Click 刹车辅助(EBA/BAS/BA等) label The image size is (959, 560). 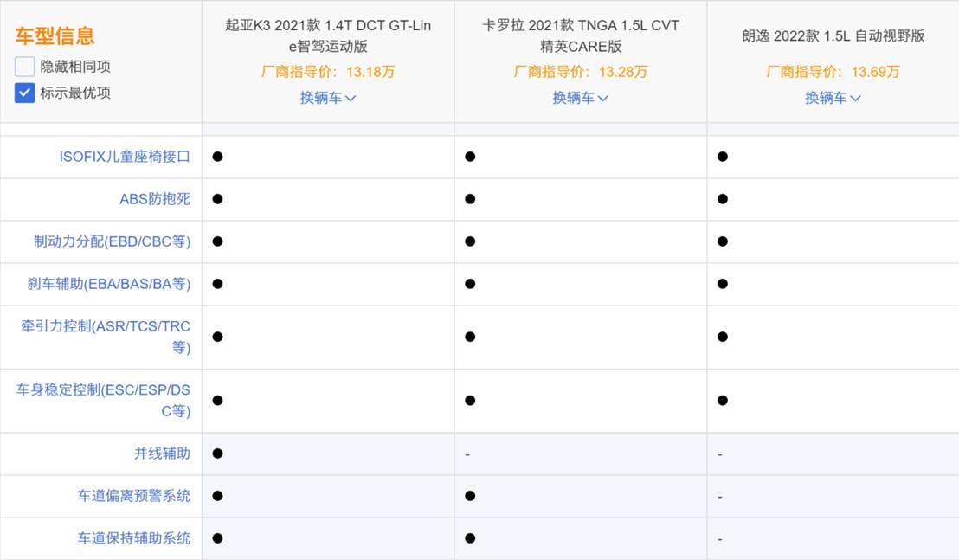click(x=109, y=284)
